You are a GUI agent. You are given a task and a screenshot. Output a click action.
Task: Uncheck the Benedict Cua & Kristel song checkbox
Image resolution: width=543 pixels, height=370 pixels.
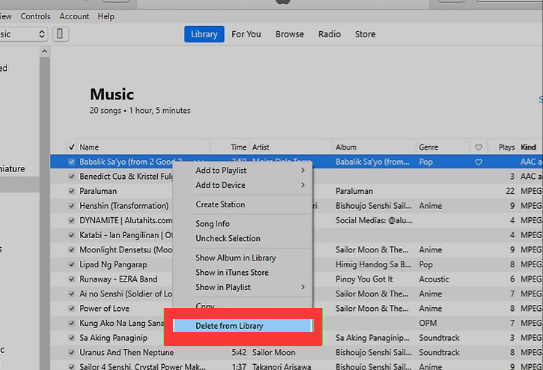pyautogui.click(x=72, y=176)
